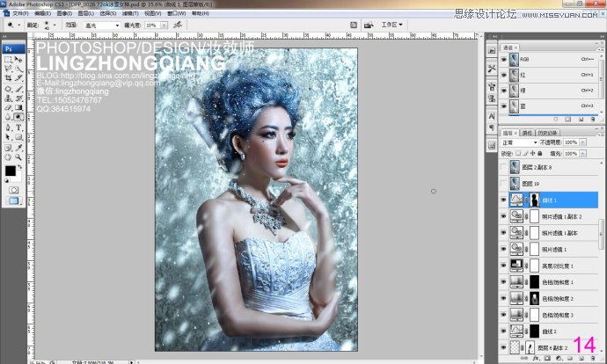Open the opacity 100% slider arrow
This screenshot has width=607, height=364.
(583, 142)
